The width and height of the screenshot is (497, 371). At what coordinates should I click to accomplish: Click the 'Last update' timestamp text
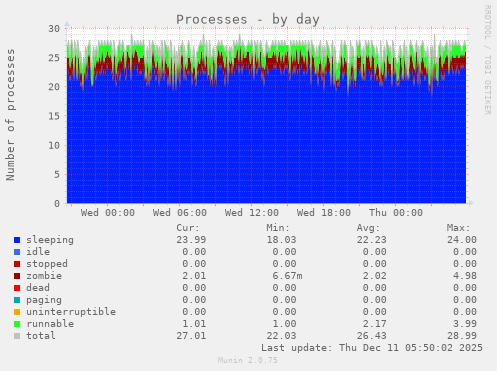(x=372, y=348)
